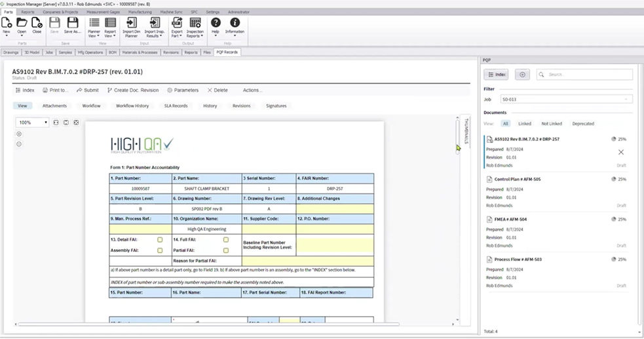Click the fit-width icon beside zoom box
The height and width of the screenshot is (339, 644).
(x=56, y=123)
